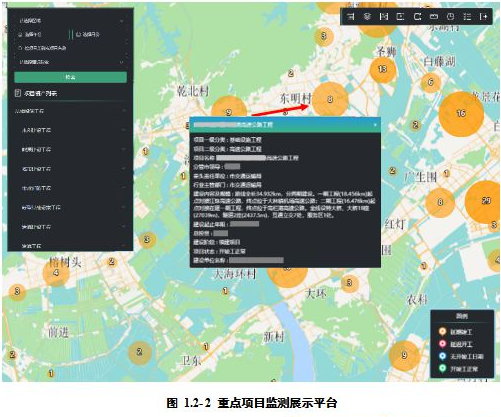Click the pink 延迟开工 pin in the legend
Viewport: 501px width, 417px height.
[x=442, y=344]
